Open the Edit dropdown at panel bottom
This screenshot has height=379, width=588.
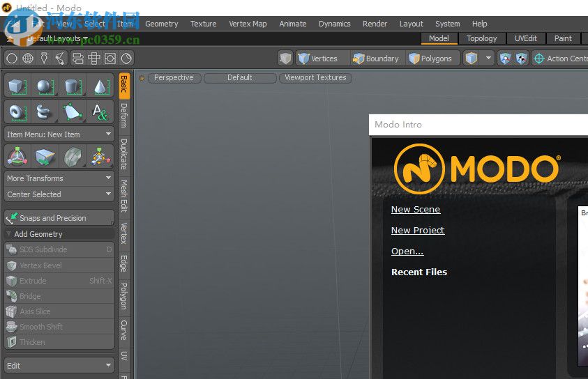point(59,366)
